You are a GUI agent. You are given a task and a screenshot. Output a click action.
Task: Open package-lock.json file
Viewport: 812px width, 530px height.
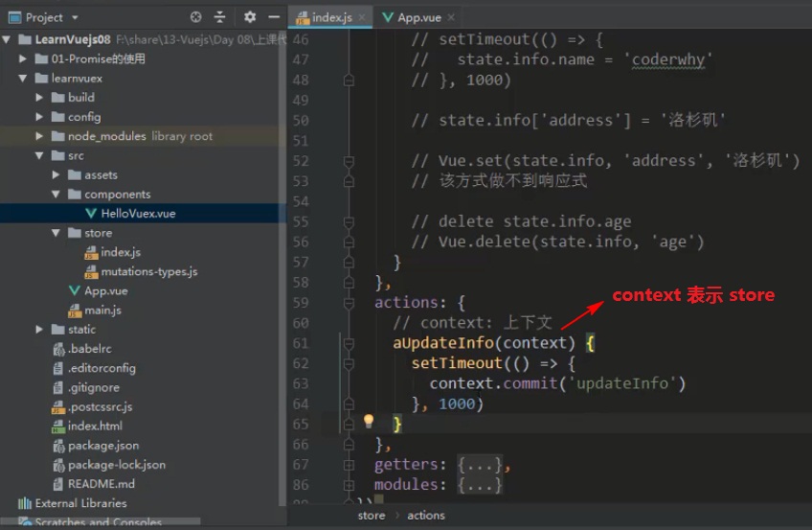[x=117, y=465]
